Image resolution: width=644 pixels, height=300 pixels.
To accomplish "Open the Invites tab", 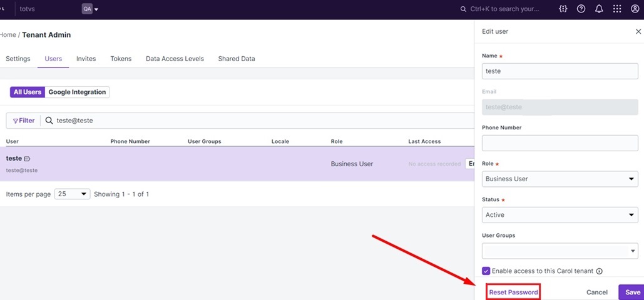I will coord(86,59).
